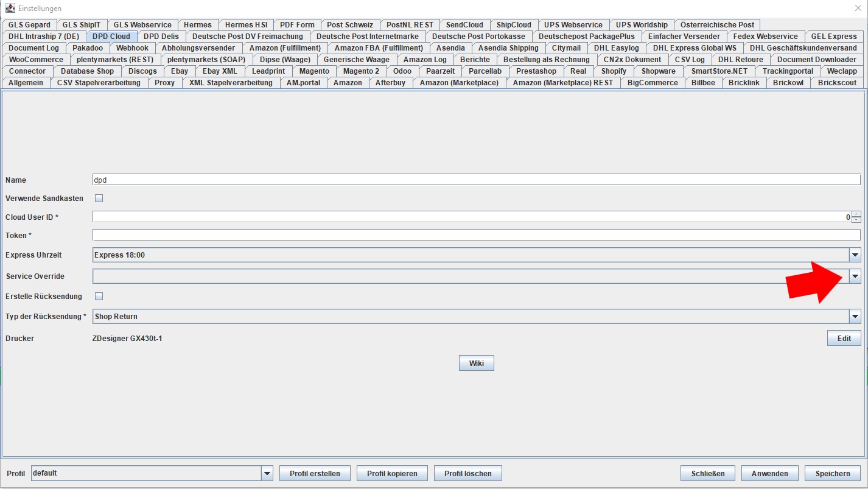Switch to the Dipse (Waage) tab
Screen dimensions: 868x489
tap(285, 60)
